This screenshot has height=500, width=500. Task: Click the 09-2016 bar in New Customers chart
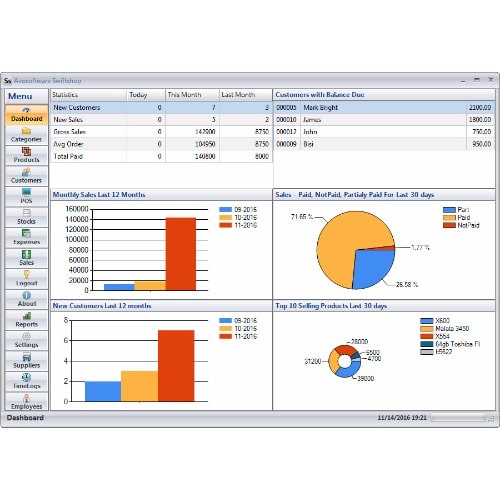pyautogui.click(x=103, y=391)
